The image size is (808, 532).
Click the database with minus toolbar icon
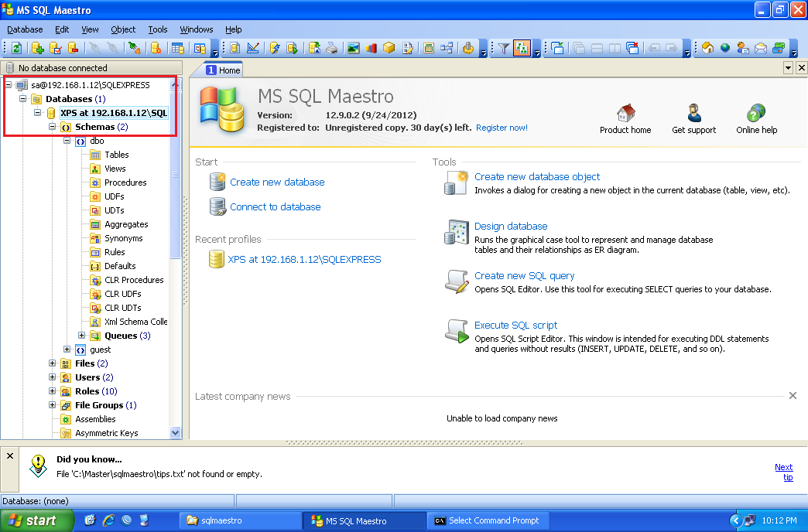pos(74,49)
